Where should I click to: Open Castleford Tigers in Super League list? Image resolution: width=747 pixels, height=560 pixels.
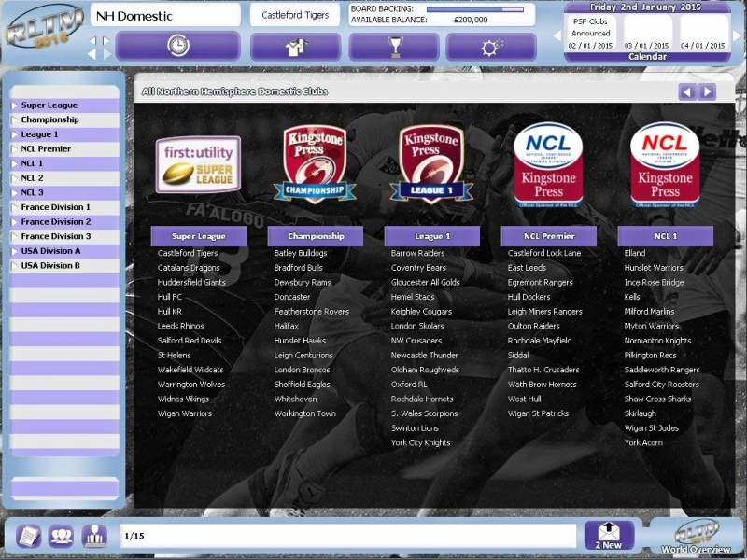tap(188, 253)
